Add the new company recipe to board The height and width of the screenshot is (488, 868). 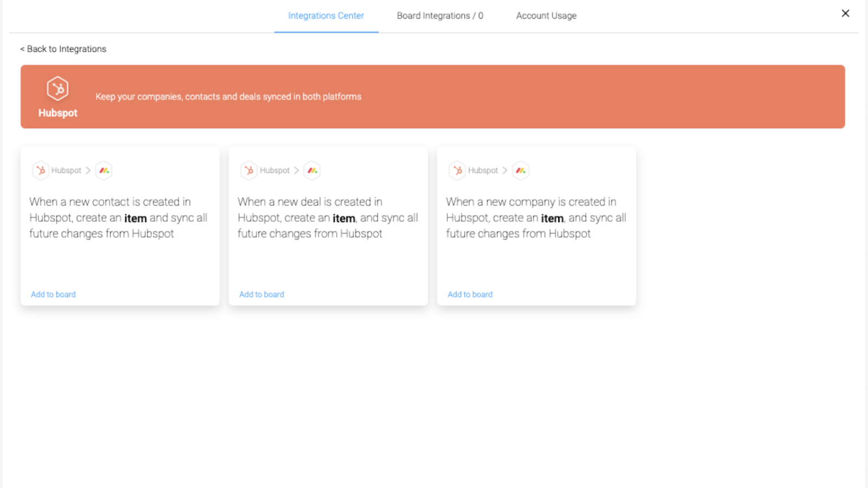[x=470, y=294]
